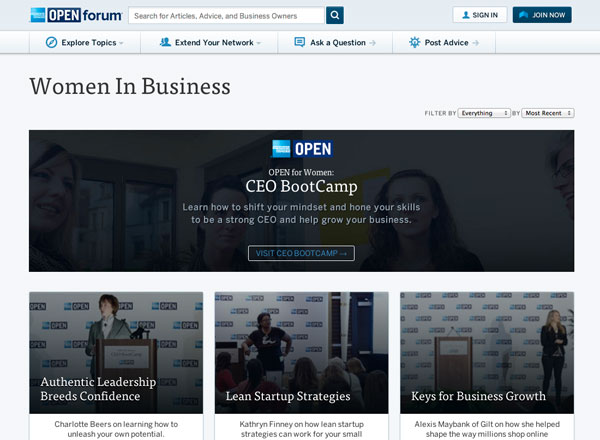Click the Sign In button
Image resolution: width=600 pixels, height=440 pixels.
[480, 15]
